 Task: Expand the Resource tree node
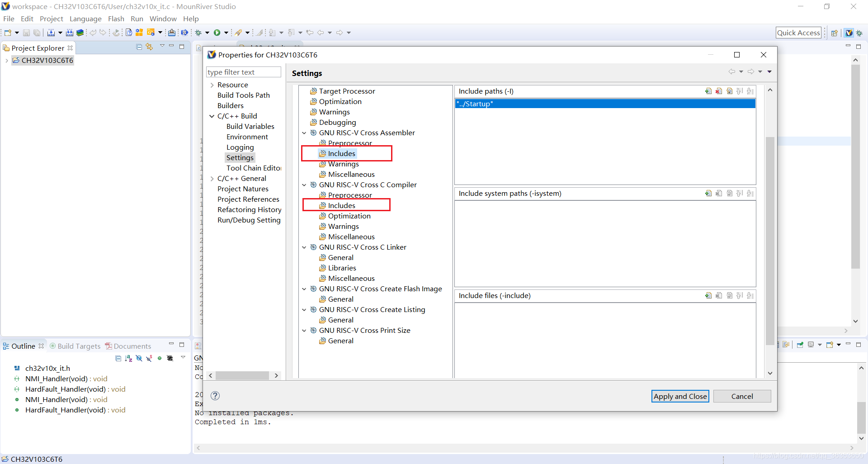click(x=212, y=85)
